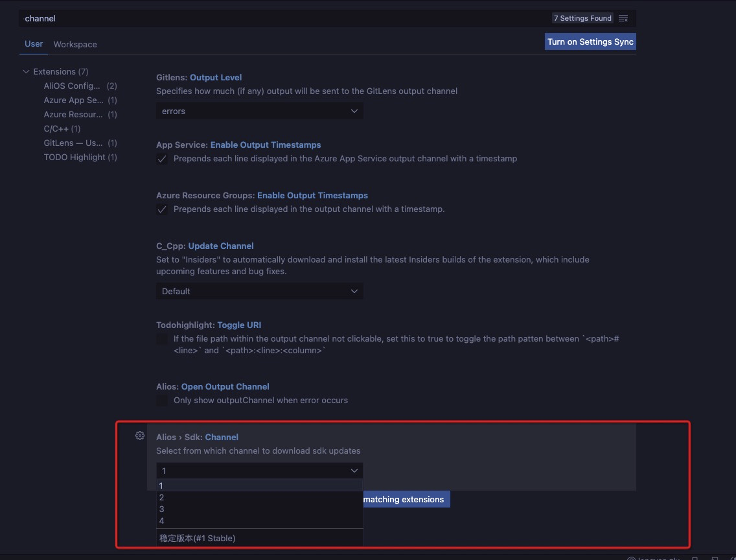
Task: Click the matching extensions button
Action: [x=406, y=499]
